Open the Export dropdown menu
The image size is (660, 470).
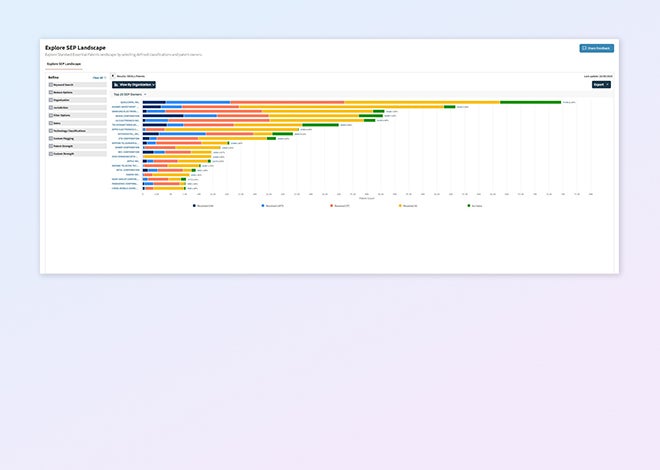click(x=600, y=85)
